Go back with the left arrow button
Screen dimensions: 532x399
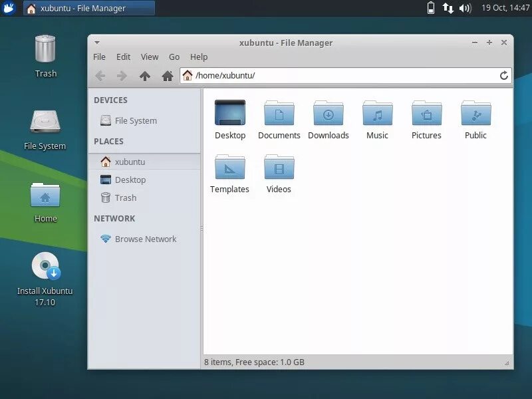100,76
